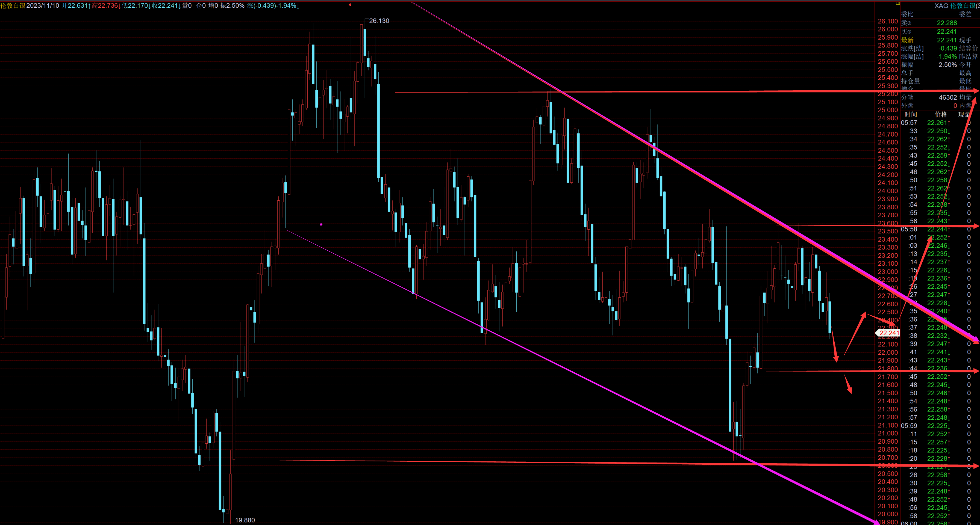Click the 26.100 label on price axis

(x=888, y=21)
